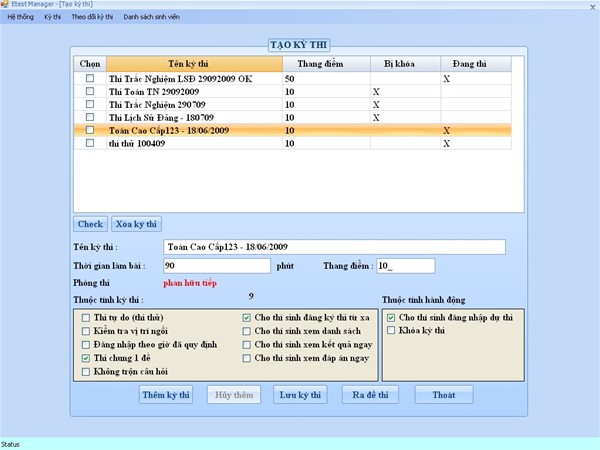The image size is (600, 450).
Task: Click the Tên kỳ thi text field
Action: (333, 247)
